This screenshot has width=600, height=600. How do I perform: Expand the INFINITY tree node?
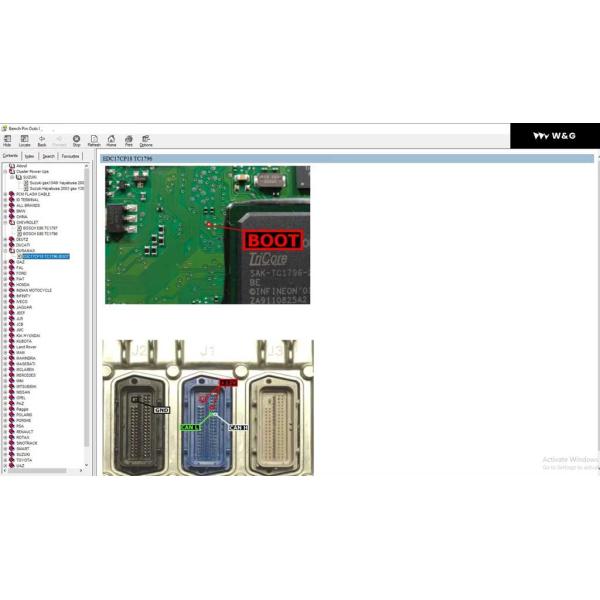[5, 296]
